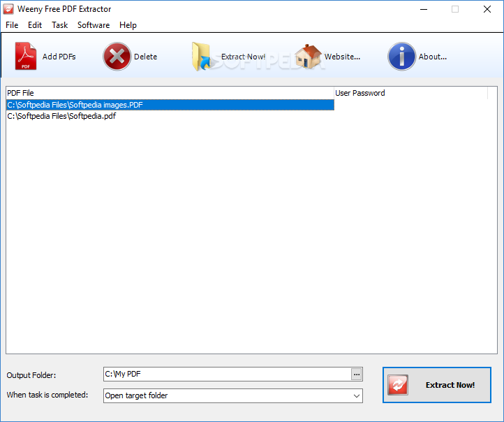This screenshot has height=422, width=504.
Task: Expand the 'When task is completed' dropdown
Action: pos(357,395)
